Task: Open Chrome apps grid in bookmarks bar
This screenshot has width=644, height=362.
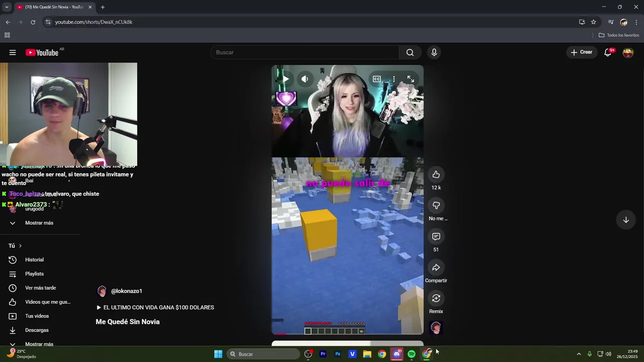Action: pos(7,35)
